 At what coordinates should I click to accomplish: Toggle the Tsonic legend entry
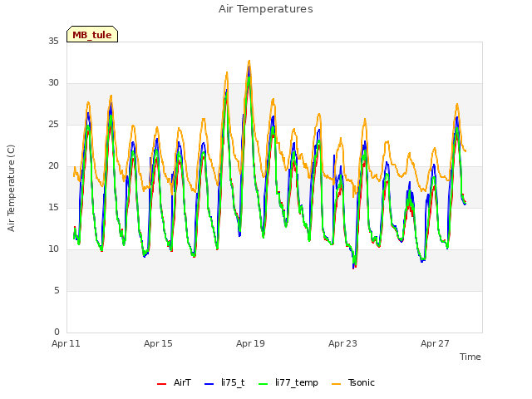pos(353,382)
